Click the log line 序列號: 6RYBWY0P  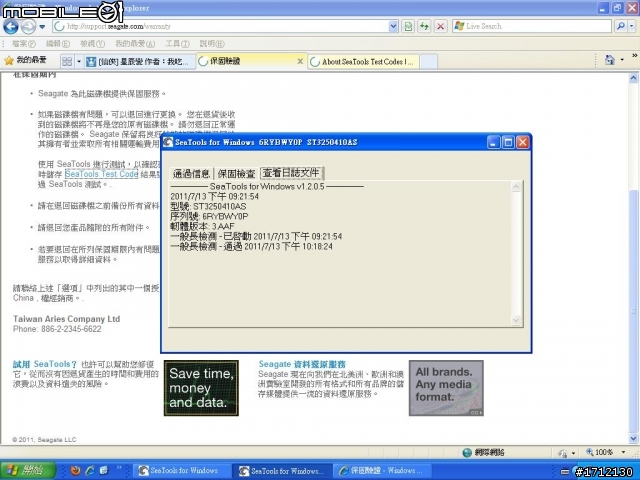tap(209, 216)
